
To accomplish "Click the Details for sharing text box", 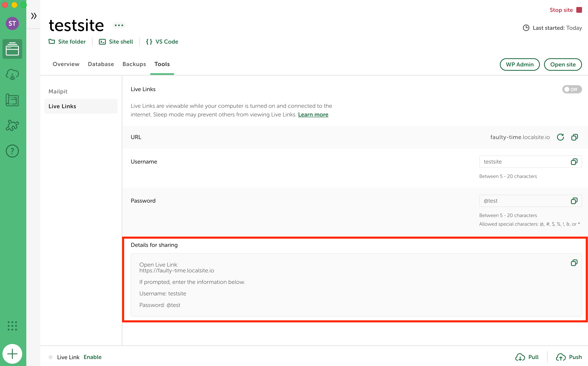I will (356, 285).
